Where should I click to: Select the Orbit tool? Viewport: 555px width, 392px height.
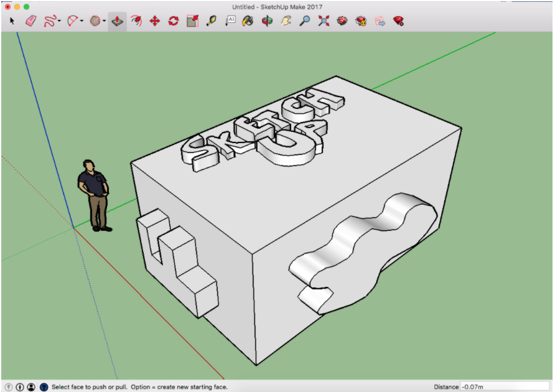(268, 21)
